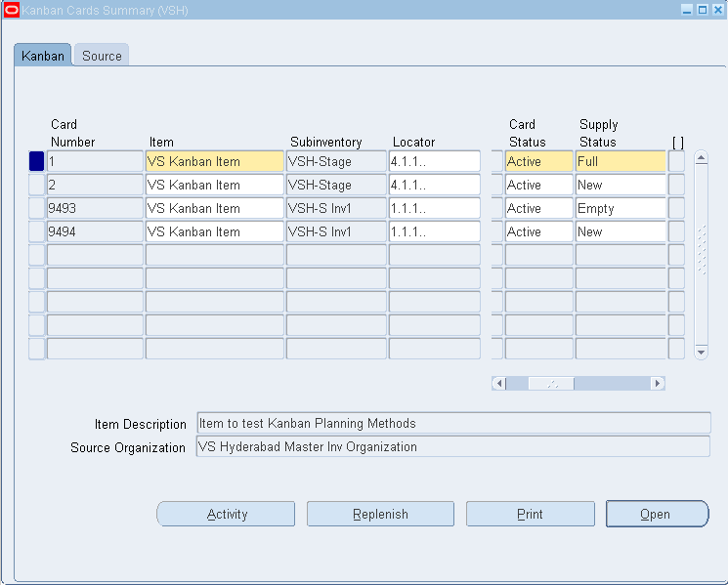Minimize the Kanban Cards Summary window

[687, 10]
